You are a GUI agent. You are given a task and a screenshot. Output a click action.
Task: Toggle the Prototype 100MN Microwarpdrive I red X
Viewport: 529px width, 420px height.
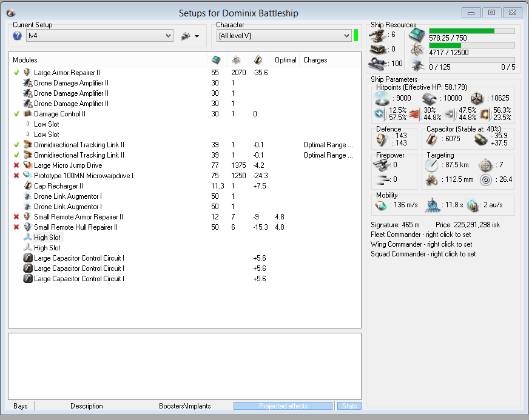click(x=16, y=176)
